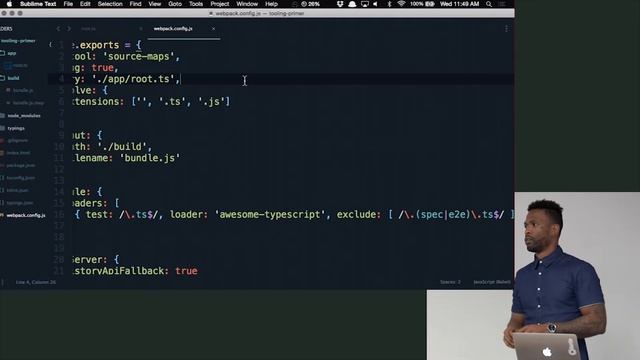
Task: Open the tab overflow menu dots icon
Action: tap(507, 29)
